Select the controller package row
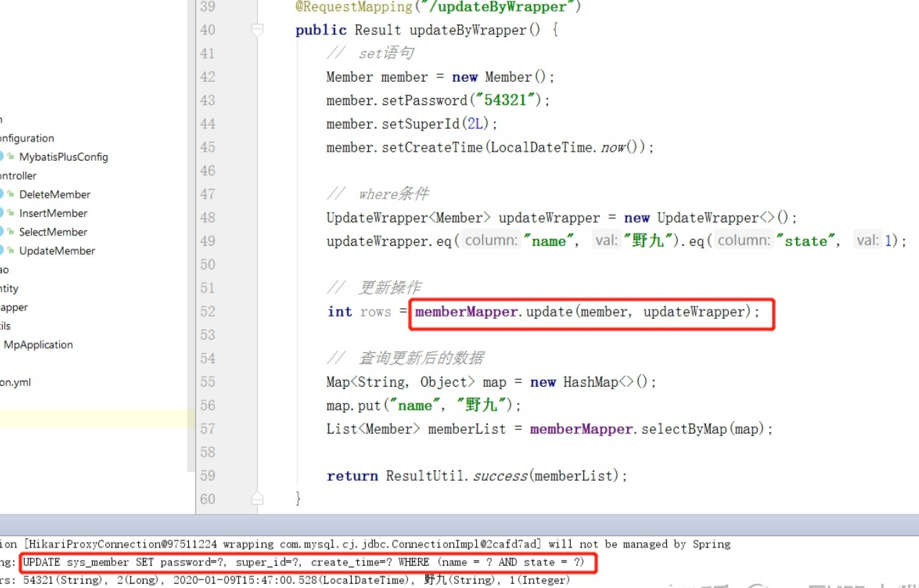The height and width of the screenshot is (588, 919). point(18,176)
